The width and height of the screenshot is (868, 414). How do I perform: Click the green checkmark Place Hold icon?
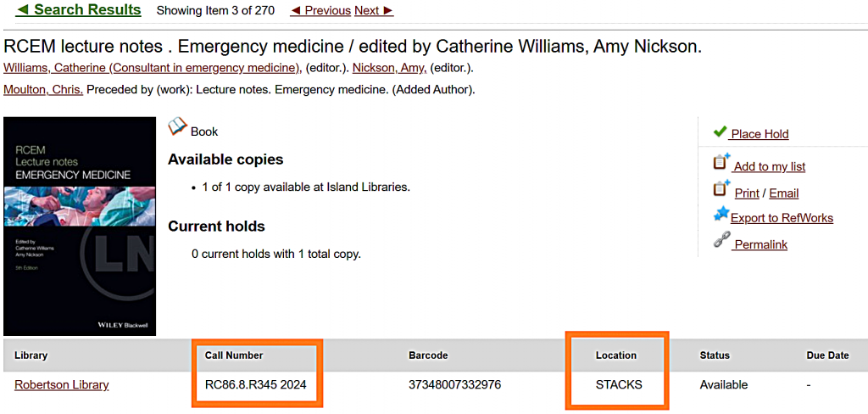pos(721,132)
